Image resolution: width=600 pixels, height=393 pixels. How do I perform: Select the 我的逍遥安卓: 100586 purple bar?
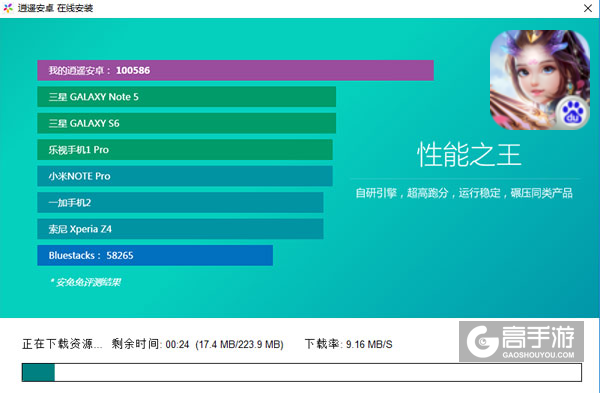[x=235, y=70]
